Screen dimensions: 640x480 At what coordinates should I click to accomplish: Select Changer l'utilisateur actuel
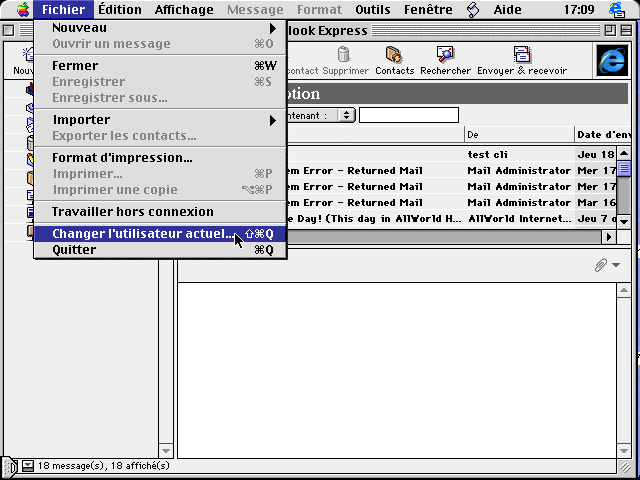coord(160,233)
